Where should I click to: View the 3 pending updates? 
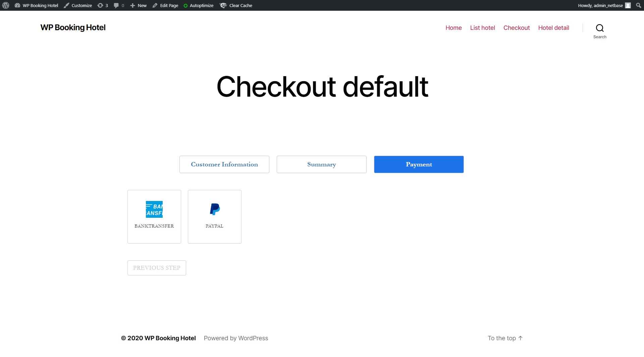point(103,5)
